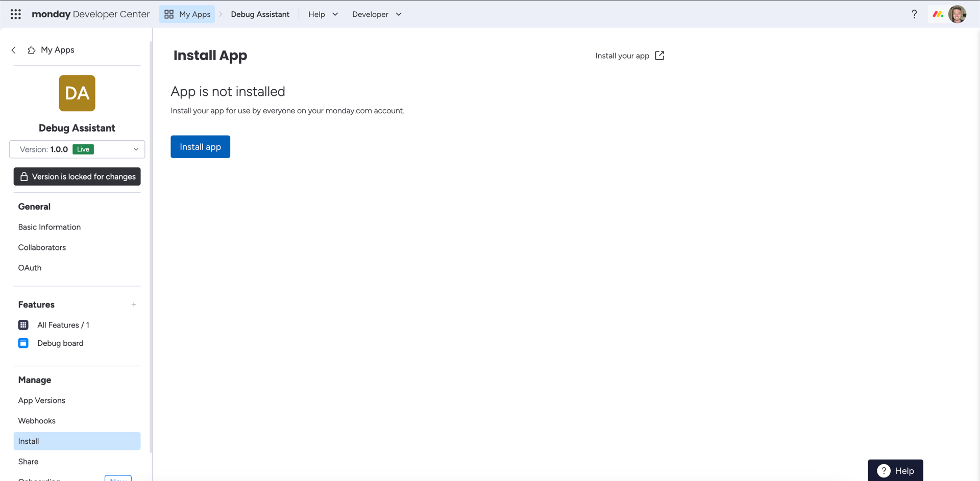Expand the Developer menu dropdown

coord(377,14)
